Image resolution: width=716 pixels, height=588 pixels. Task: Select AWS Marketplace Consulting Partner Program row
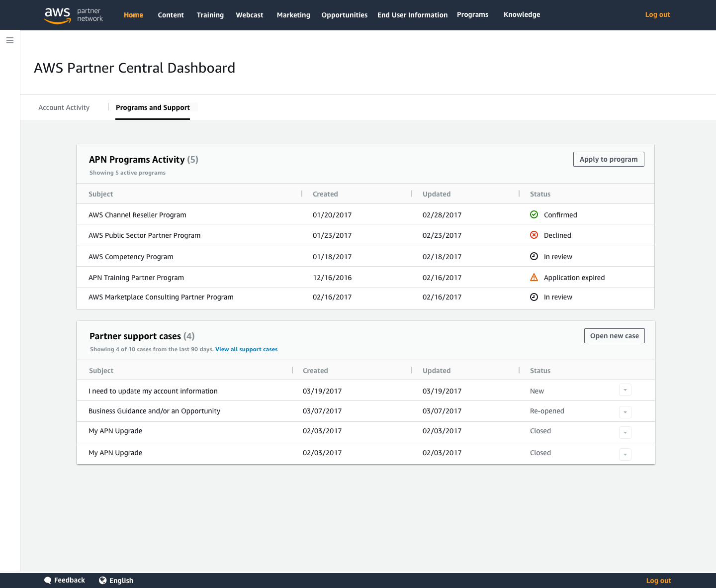pos(365,297)
